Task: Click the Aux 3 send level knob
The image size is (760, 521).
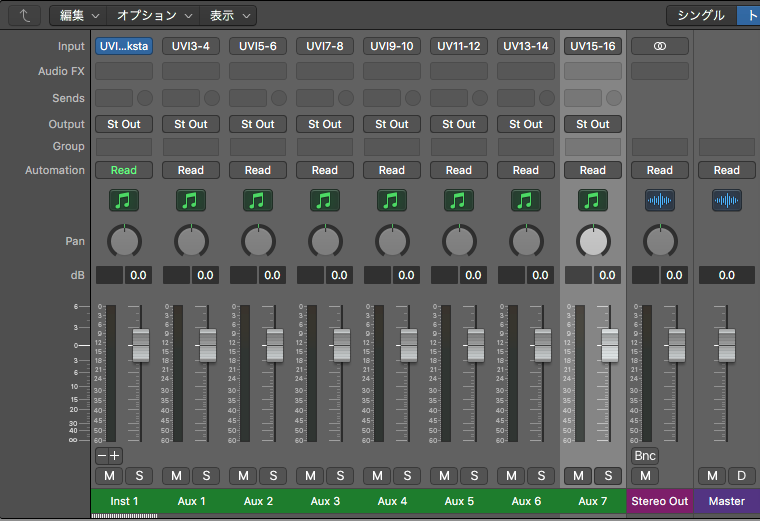Action: pyautogui.click(x=346, y=98)
